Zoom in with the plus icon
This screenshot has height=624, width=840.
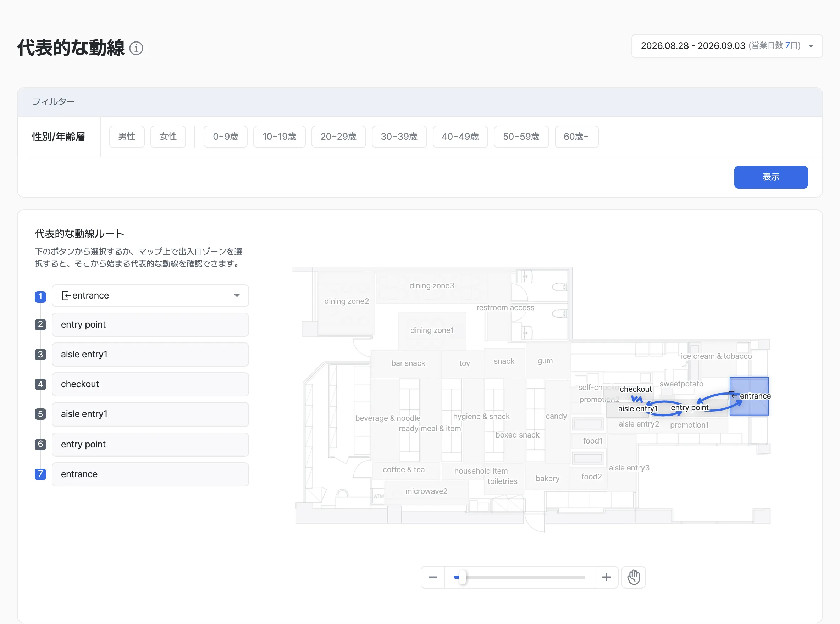click(x=606, y=577)
